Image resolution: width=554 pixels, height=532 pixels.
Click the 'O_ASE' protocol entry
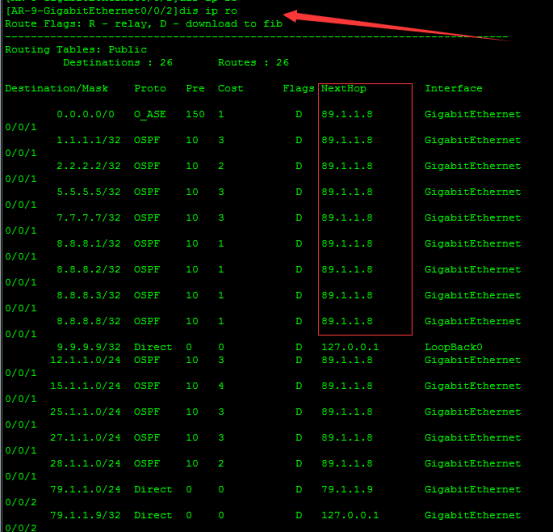pyautogui.click(x=150, y=114)
